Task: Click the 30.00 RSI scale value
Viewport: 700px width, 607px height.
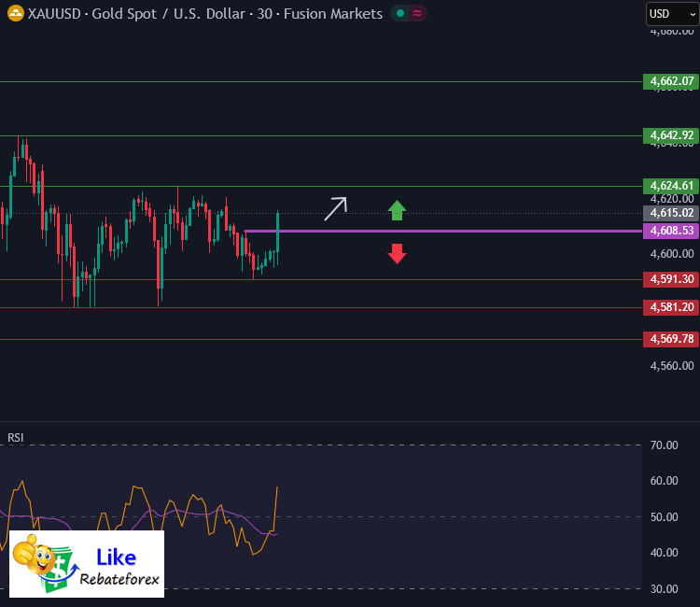Action: coord(664,589)
